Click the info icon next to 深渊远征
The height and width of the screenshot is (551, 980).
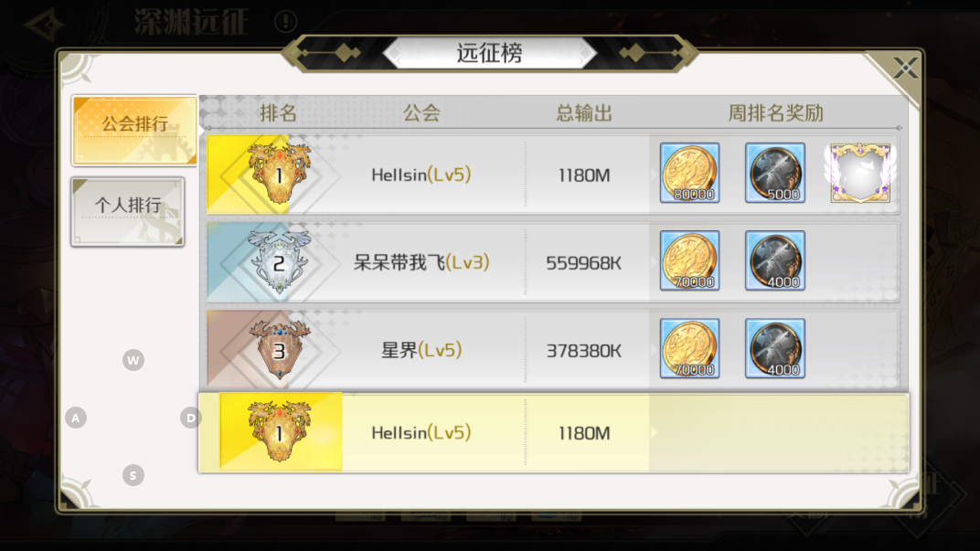point(285,22)
